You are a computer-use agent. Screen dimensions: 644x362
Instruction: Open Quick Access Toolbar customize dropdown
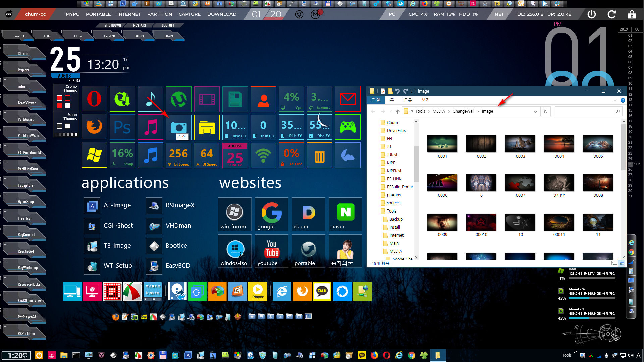(x=412, y=91)
